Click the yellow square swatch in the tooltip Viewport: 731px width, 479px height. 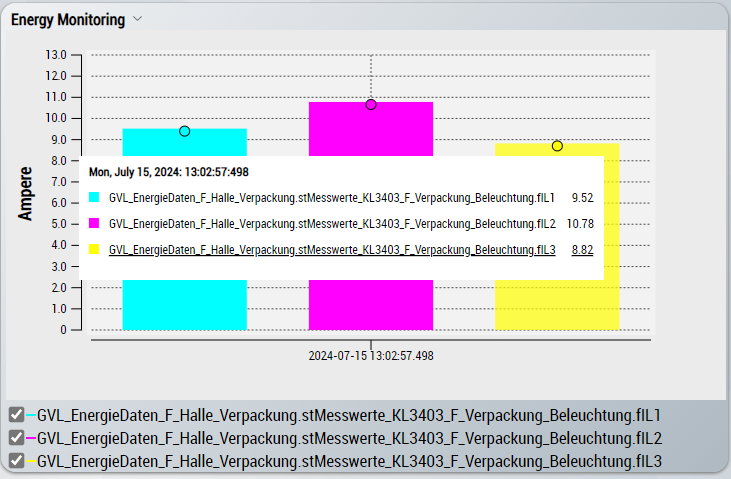click(x=95, y=250)
